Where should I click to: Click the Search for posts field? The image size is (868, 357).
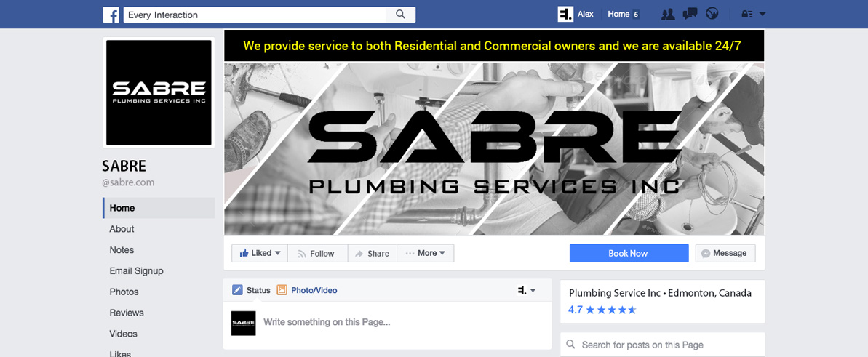tap(662, 344)
